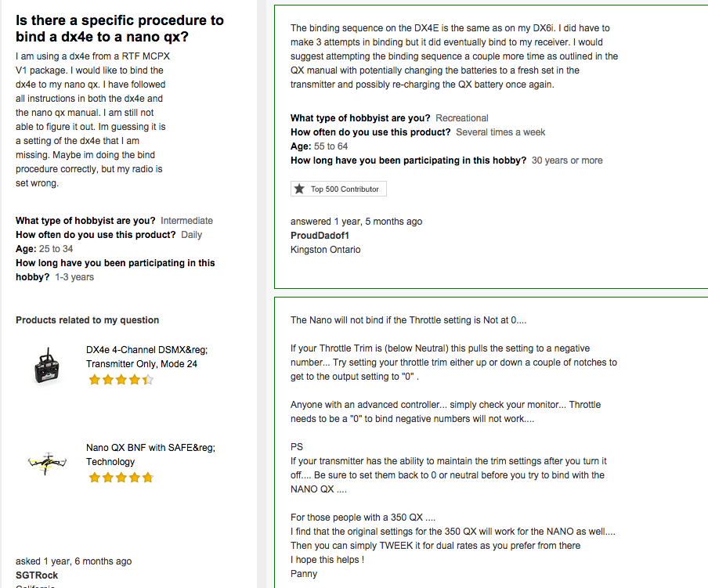The height and width of the screenshot is (588, 708).
Task: Click the last star of Nano QX rating
Action: (148, 478)
